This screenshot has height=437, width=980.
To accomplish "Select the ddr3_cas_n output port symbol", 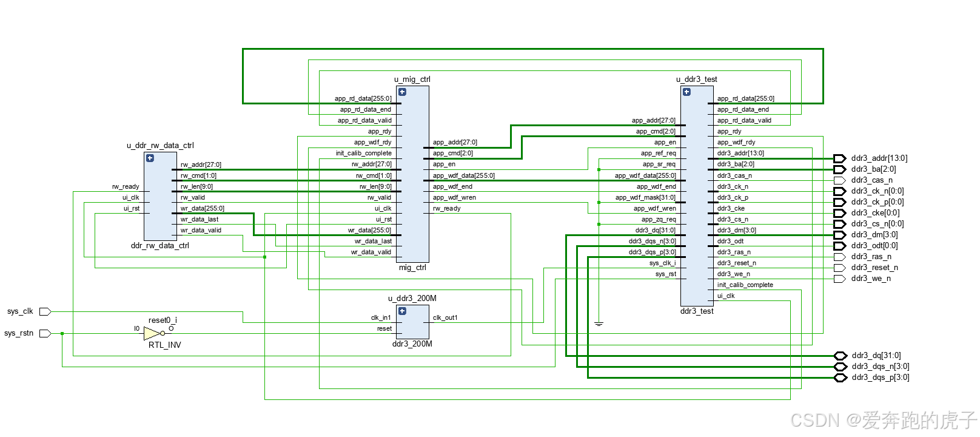I will pos(839,180).
